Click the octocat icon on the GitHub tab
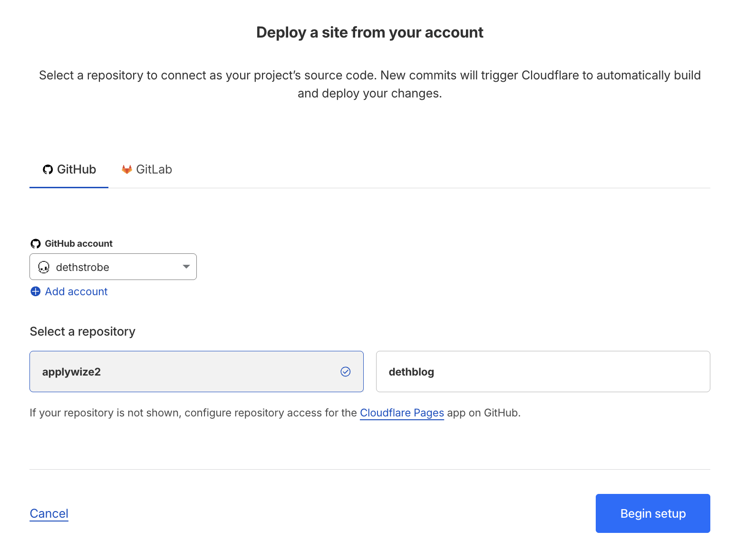The height and width of the screenshot is (560, 736). click(x=47, y=169)
